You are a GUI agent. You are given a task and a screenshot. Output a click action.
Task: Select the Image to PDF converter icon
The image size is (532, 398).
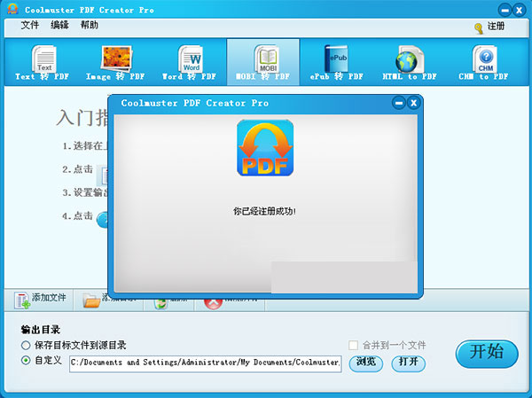(x=116, y=59)
